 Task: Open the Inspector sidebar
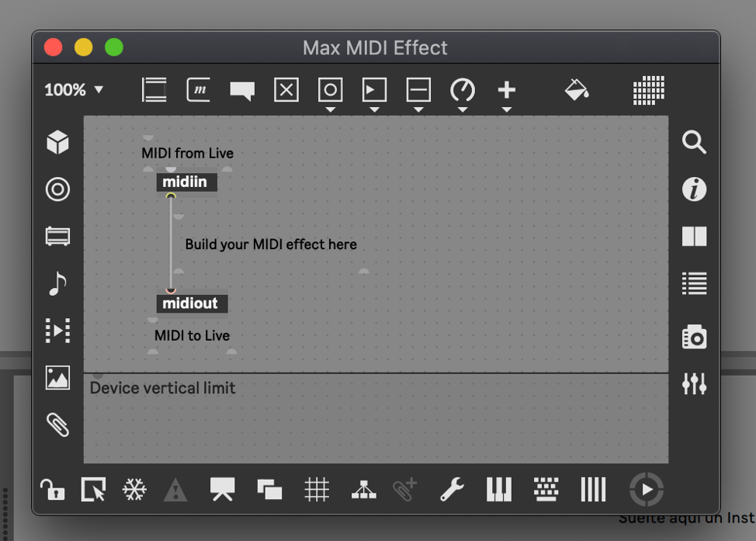693,189
